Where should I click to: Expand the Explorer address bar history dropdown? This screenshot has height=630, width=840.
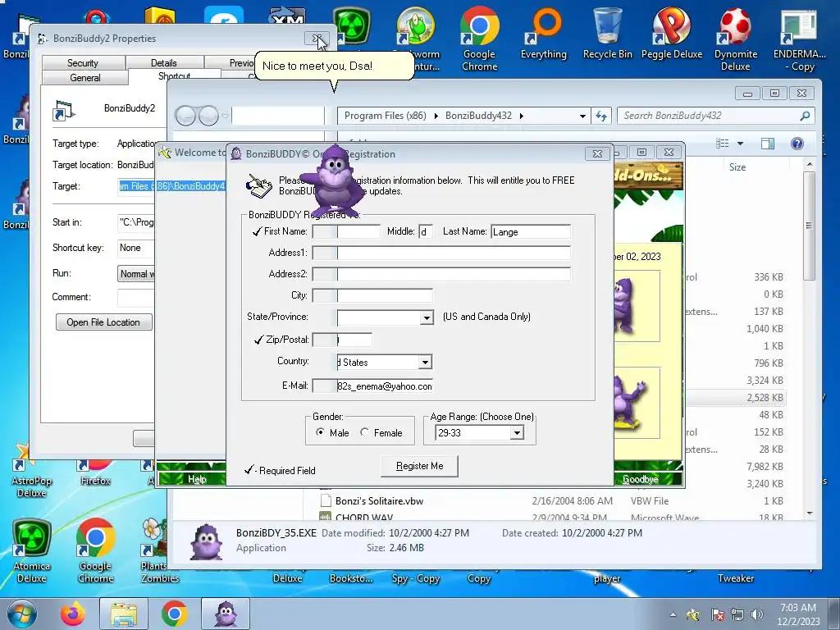click(x=582, y=116)
